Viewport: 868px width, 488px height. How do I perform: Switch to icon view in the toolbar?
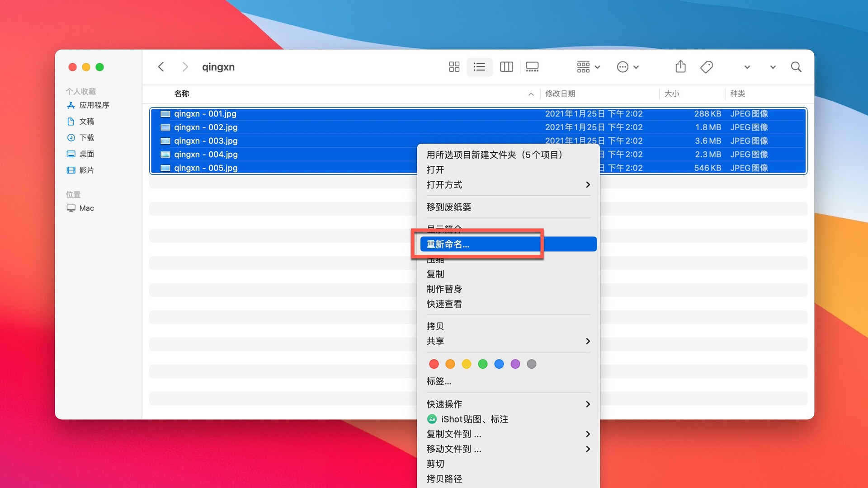[x=454, y=66]
